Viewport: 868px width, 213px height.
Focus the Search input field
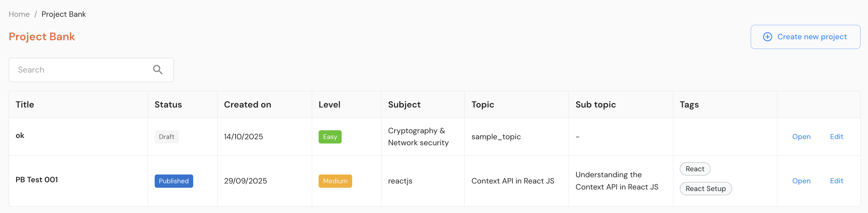click(x=81, y=70)
